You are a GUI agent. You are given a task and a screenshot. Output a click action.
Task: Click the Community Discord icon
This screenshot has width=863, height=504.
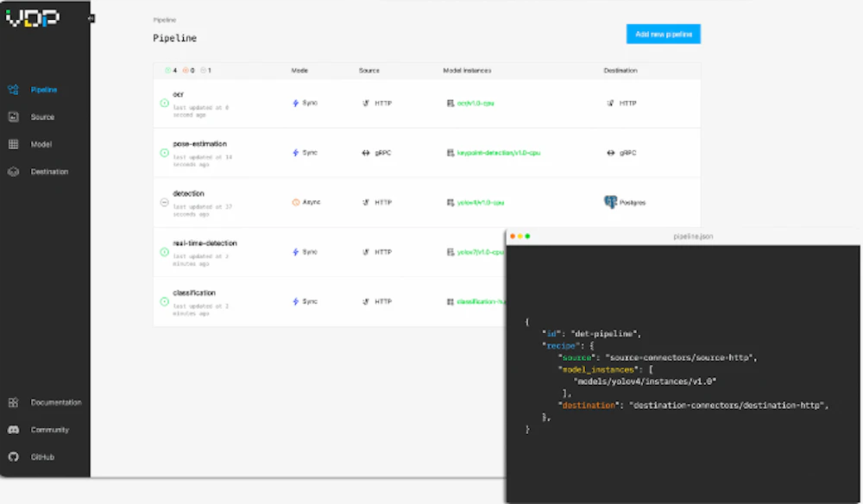pos(13,430)
